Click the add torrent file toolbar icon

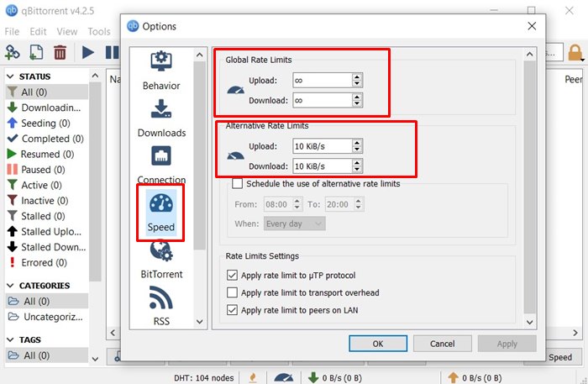(36, 52)
